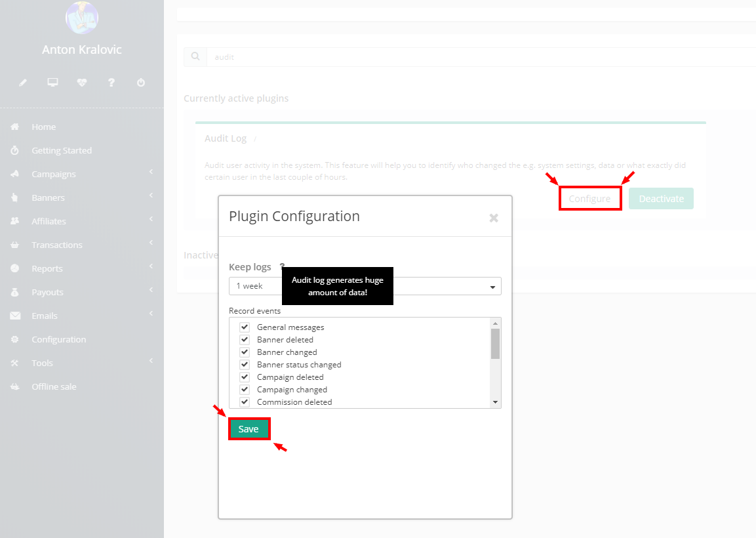Click the power logout icon
The height and width of the screenshot is (538, 756).
[141, 83]
